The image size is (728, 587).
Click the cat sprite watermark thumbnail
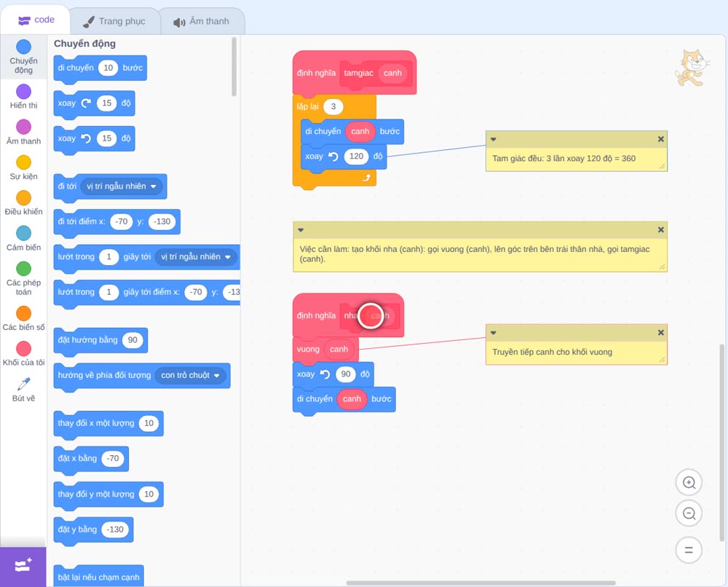(x=692, y=68)
